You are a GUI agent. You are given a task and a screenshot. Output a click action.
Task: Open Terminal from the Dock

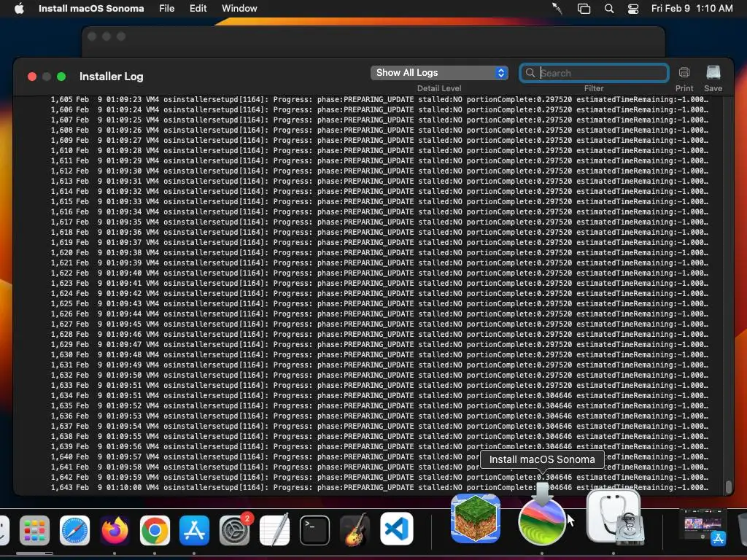point(314,530)
